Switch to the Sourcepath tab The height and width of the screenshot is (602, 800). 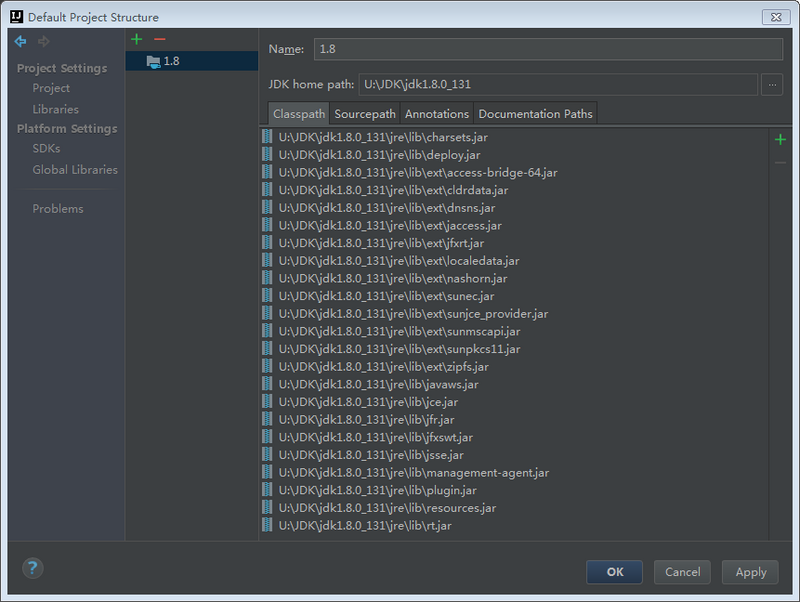point(365,114)
